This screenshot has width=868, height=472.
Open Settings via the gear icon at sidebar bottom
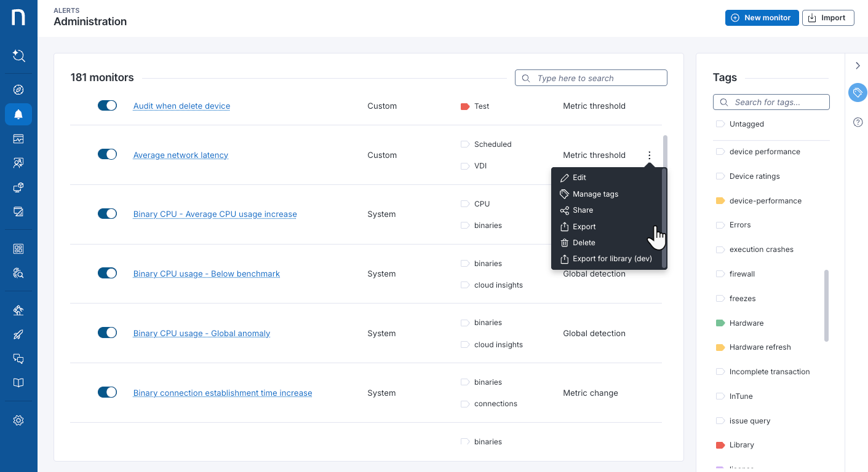point(18,420)
